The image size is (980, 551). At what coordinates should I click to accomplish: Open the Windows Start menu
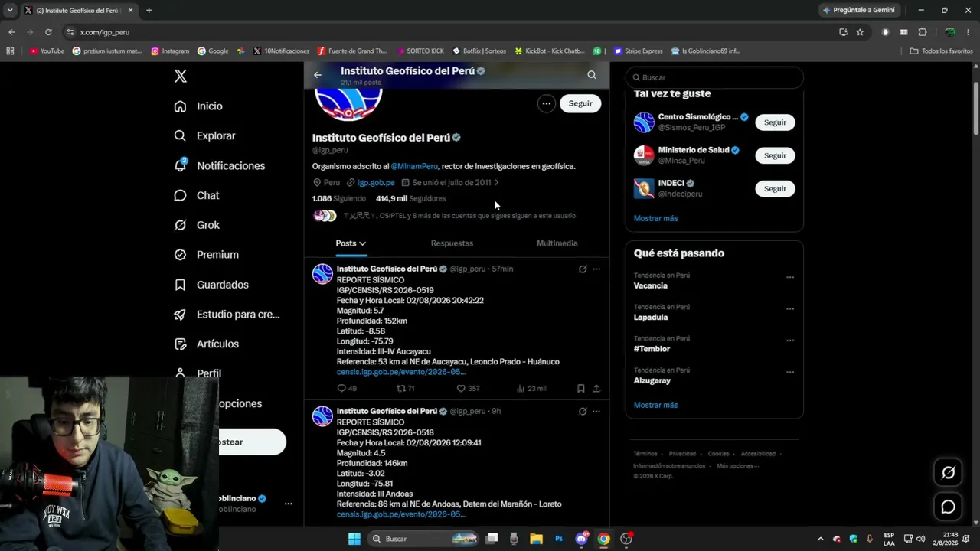[x=354, y=539]
